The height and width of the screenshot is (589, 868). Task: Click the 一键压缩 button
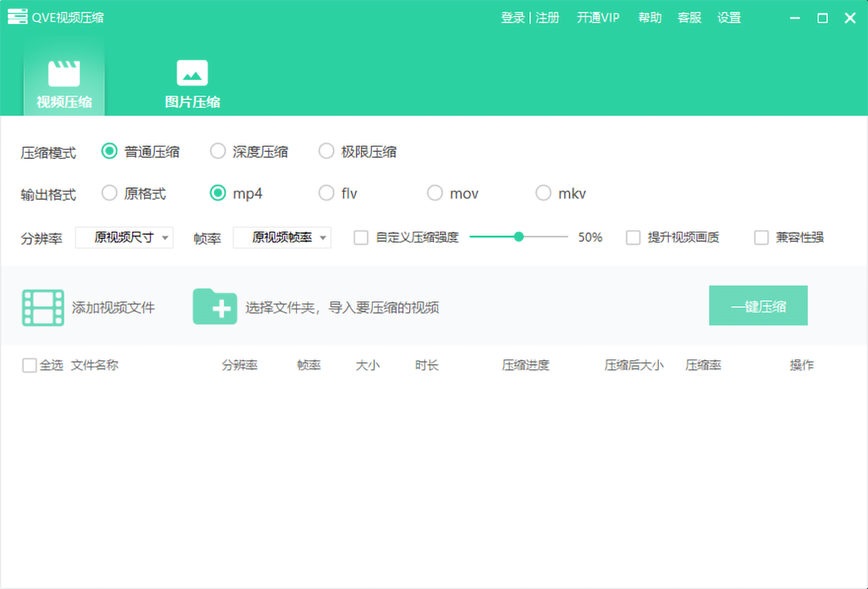click(759, 305)
